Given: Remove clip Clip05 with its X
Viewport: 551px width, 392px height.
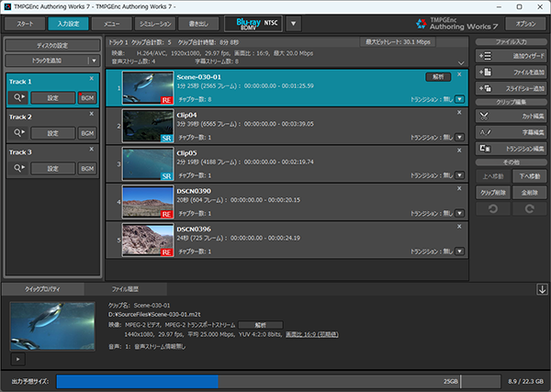Looking at the screenshot, I should click(x=459, y=151).
